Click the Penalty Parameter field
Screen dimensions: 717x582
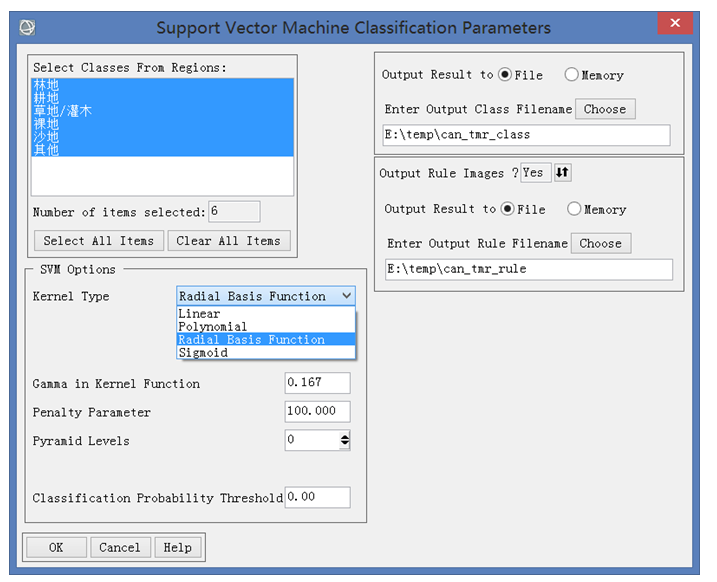[317, 411]
